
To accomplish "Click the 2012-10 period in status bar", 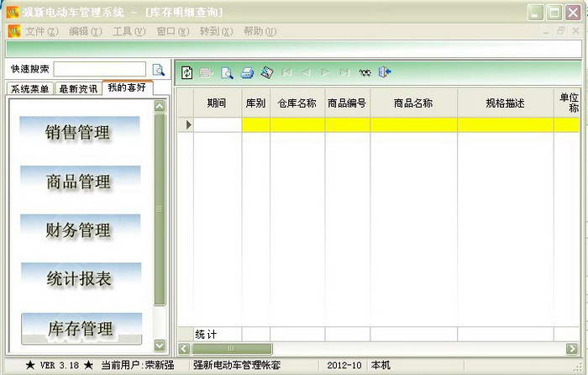I will click(344, 365).
